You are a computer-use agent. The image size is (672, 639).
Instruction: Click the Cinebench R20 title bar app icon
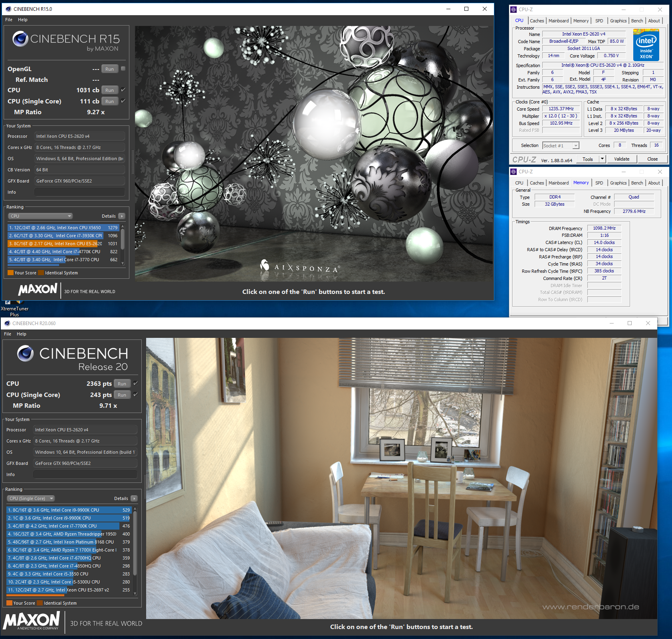[x=7, y=323]
